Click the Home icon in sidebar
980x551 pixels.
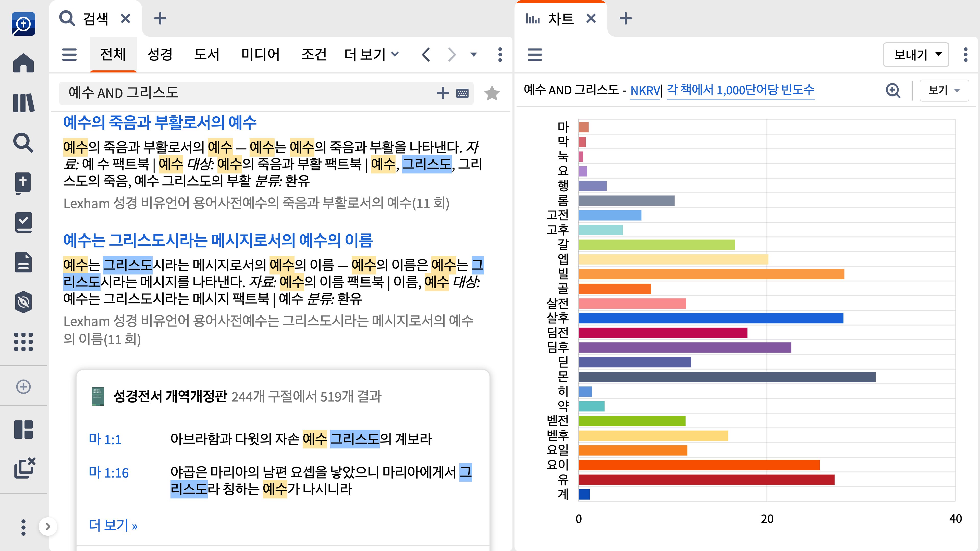click(x=23, y=63)
